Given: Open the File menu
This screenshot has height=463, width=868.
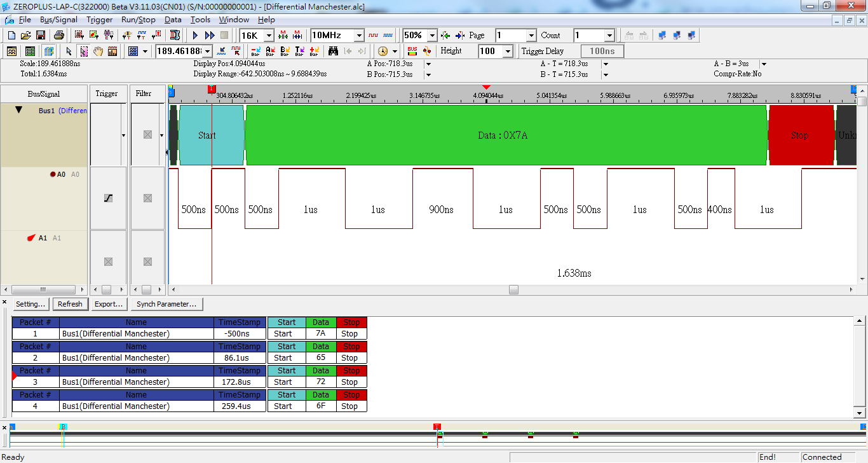Looking at the screenshot, I should pyautogui.click(x=25, y=20).
